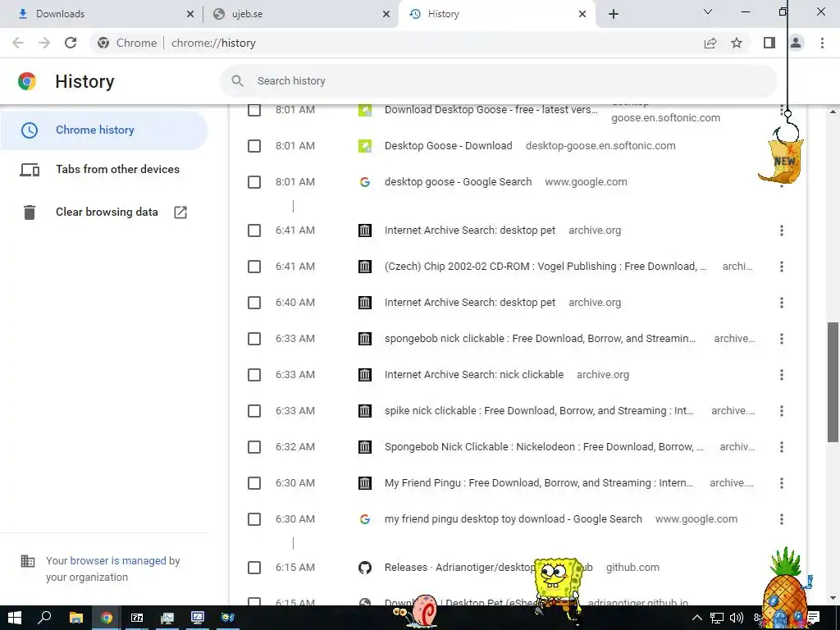The width and height of the screenshot is (840, 630).
Task: Open more actions for Czech Chip 2002-02 CD-ROM
Action: pyautogui.click(x=782, y=267)
